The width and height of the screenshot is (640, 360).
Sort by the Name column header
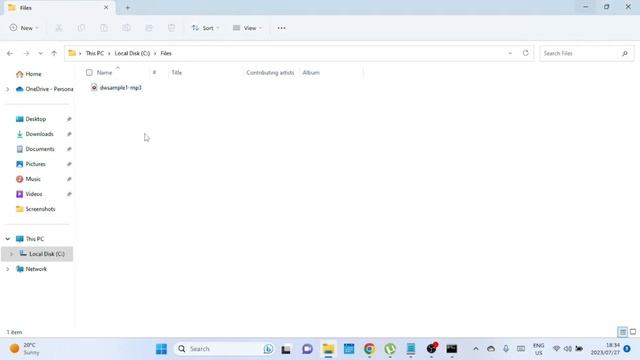(x=104, y=73)
